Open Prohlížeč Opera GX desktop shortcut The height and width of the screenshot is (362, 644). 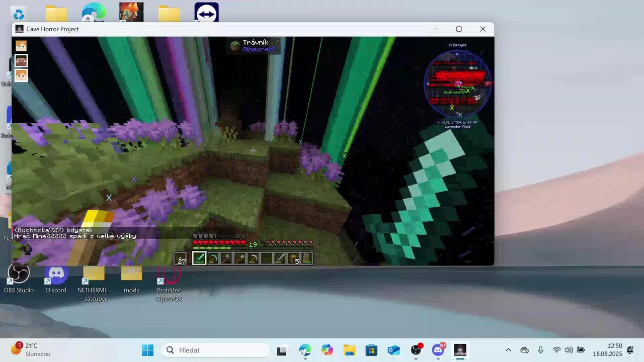point(169,284)
